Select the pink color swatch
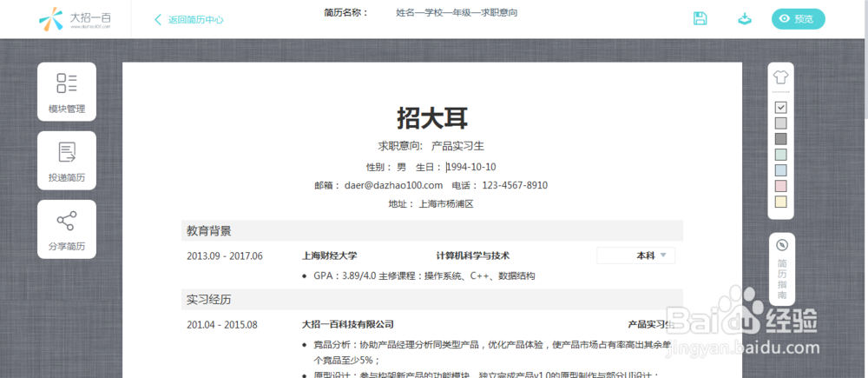868x378 pixels. 780,186
